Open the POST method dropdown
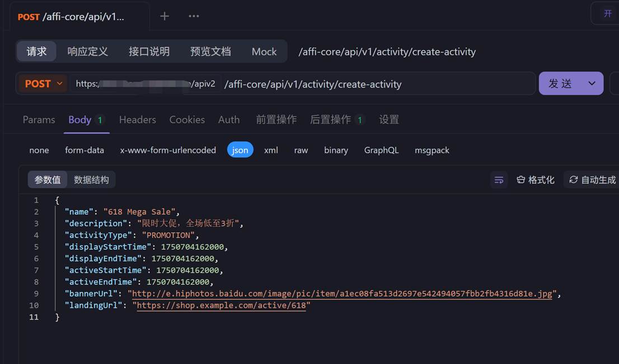The image size is (619, 364). click(44, 84)
